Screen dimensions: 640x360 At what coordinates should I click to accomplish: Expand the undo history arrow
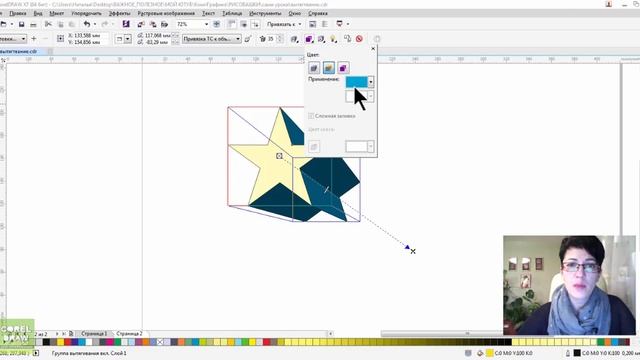tap(95, 24)
